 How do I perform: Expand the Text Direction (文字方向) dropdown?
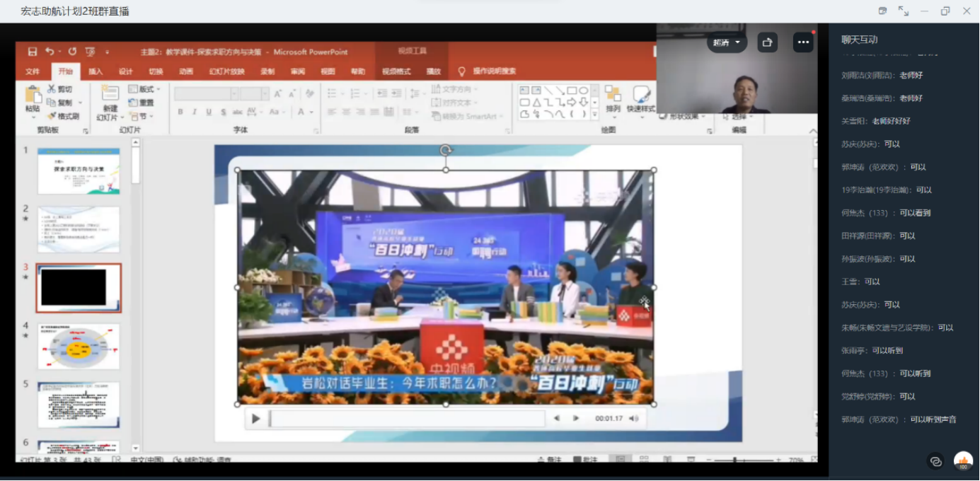click(454, 89)
